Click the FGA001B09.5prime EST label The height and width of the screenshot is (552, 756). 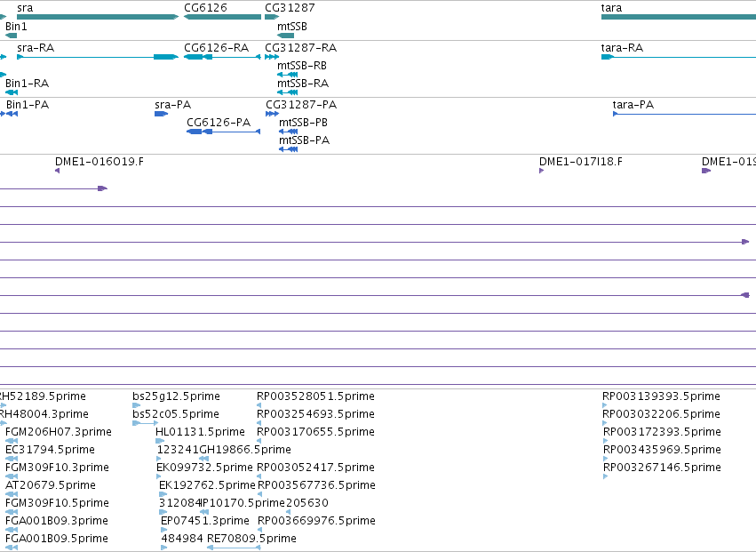pyautogui.click(x=56, y=539)
